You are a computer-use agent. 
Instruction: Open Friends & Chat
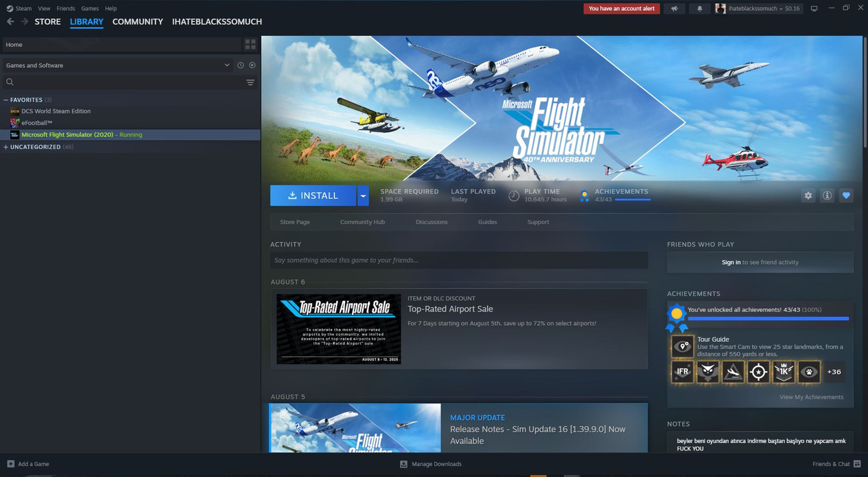coord(836,464)
